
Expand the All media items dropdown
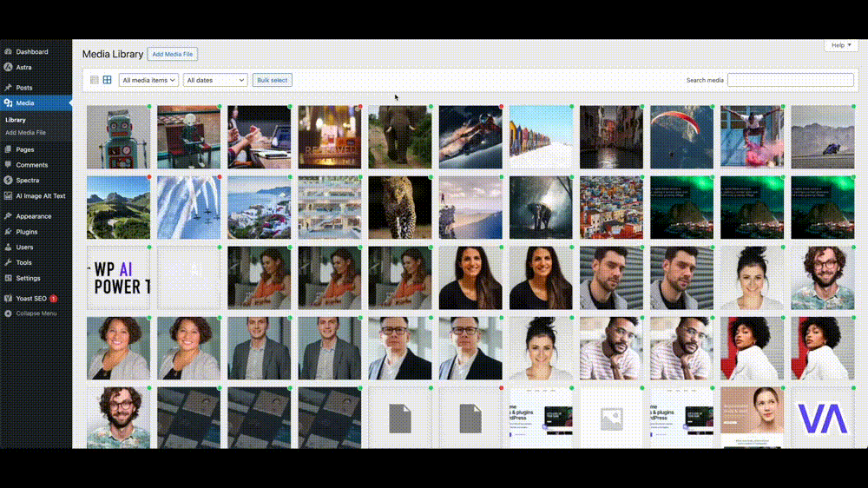pyautogui.click(x=148, y=80)
